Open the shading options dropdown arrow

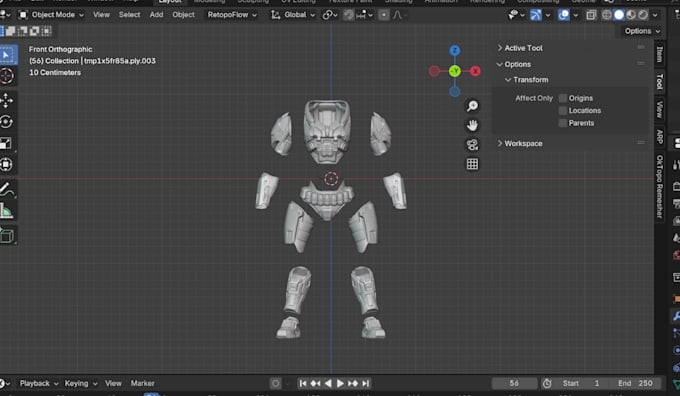[655, 15]
